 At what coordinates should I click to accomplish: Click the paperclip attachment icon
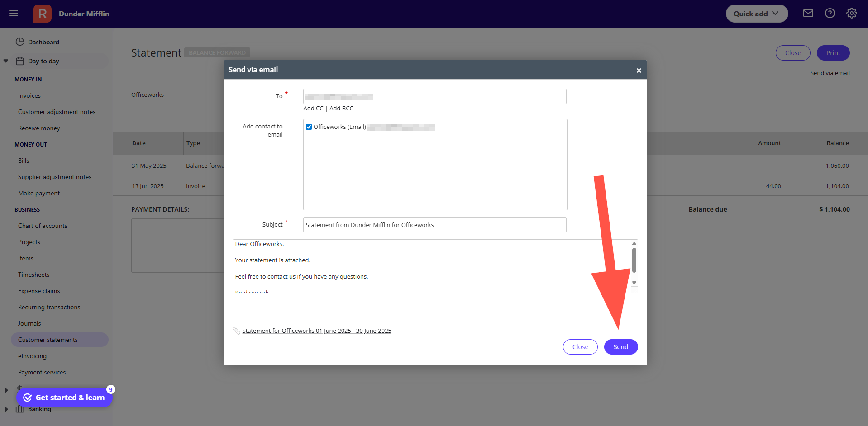pos(236,331)
